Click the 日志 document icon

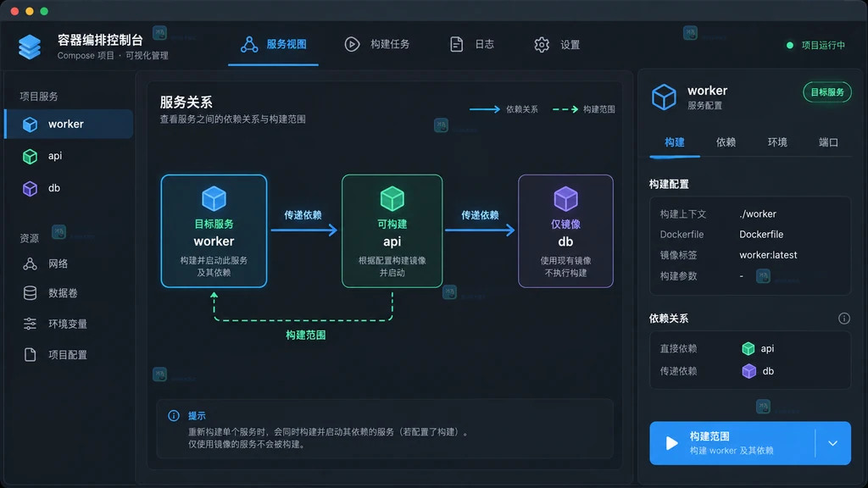coord(456,44)
